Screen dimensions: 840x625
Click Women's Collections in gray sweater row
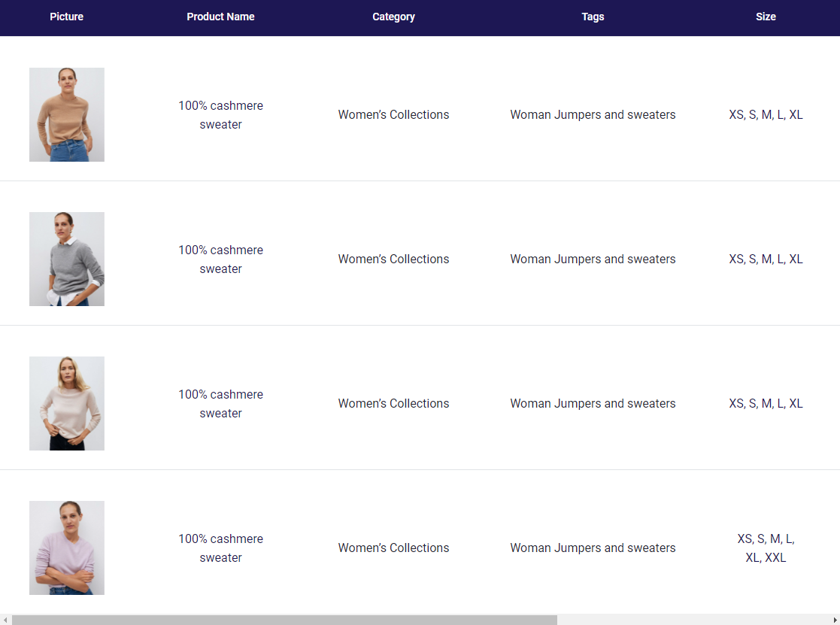tap(393, 259)
